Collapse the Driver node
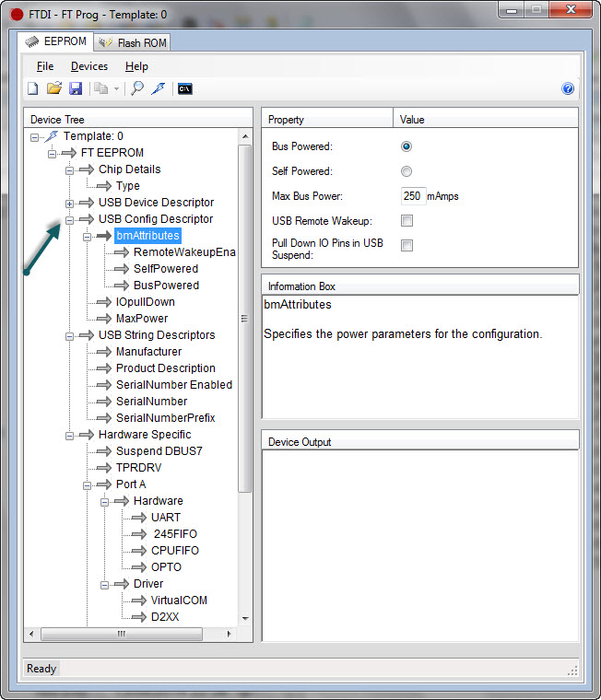601x700 pixels. click(104, 585)
